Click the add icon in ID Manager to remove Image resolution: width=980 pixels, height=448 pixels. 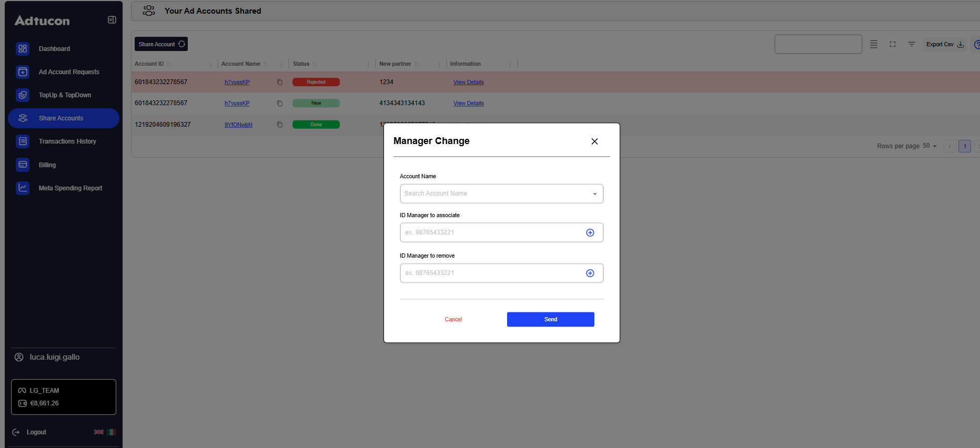click(590, 273)
